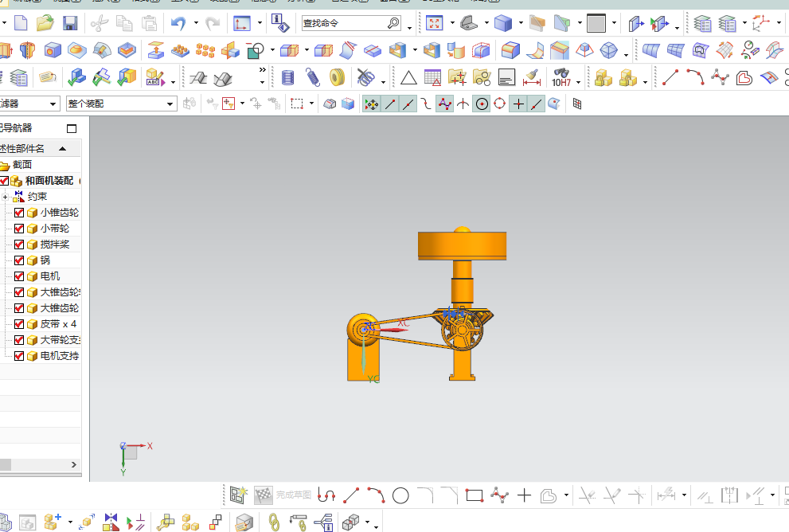The image size is (789, 532).
Task: Click the Circle sketch tool
Action: [x=400, y=495]
